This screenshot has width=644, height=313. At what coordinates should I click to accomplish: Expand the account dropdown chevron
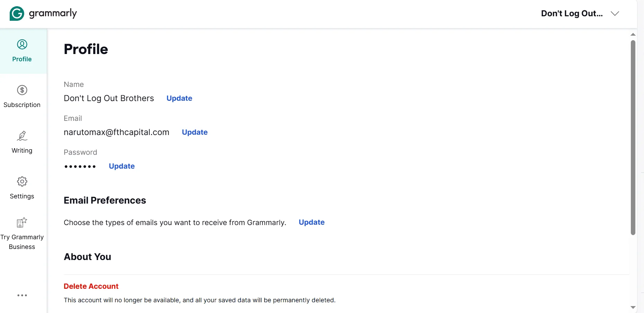coord(615,14)
